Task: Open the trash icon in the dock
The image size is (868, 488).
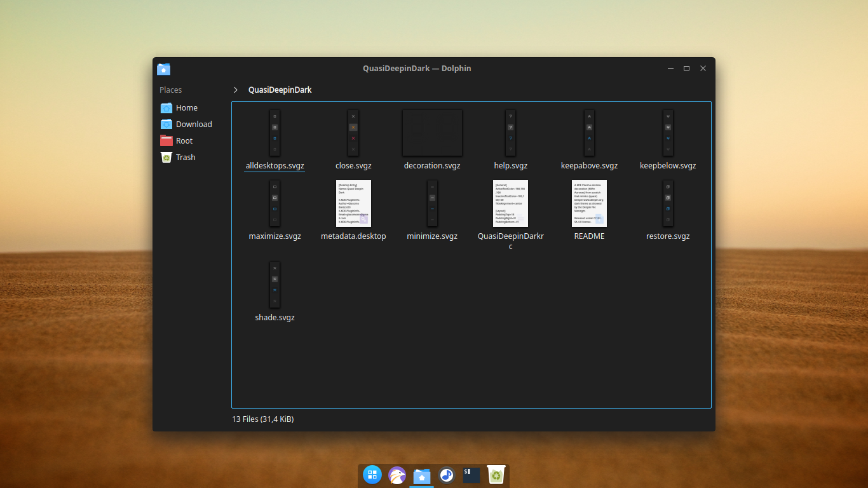Action: coord(496,475)
